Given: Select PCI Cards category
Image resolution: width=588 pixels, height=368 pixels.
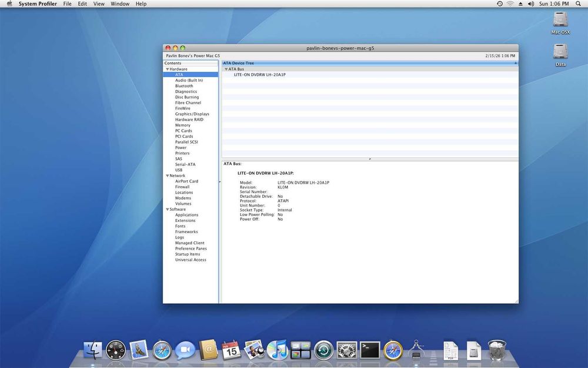Looking at the screenshot, I should coord(184,137).
